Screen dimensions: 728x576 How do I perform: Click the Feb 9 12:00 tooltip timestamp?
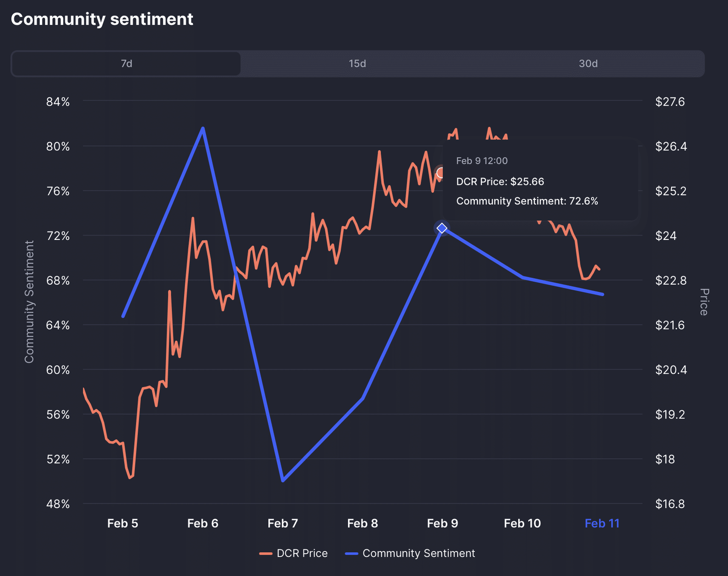[482, 161]
